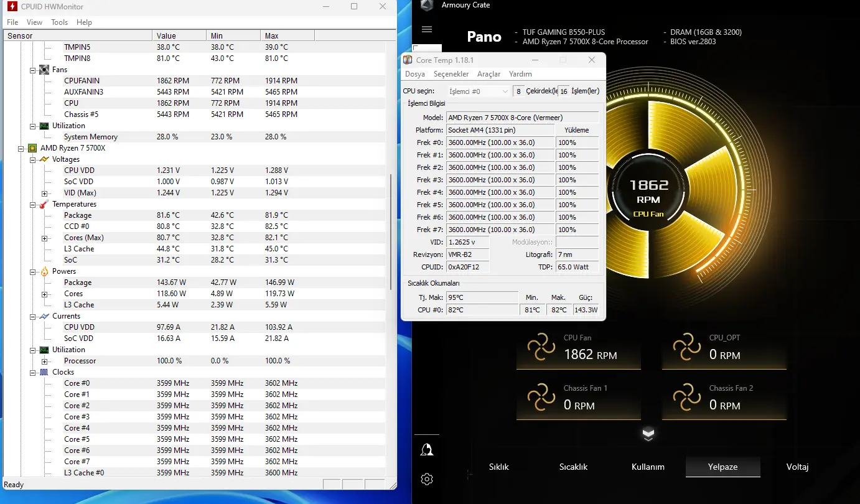Expand the VID (Max) row
The height and width of the screenshot is (504, 860).
click(45, 193)
